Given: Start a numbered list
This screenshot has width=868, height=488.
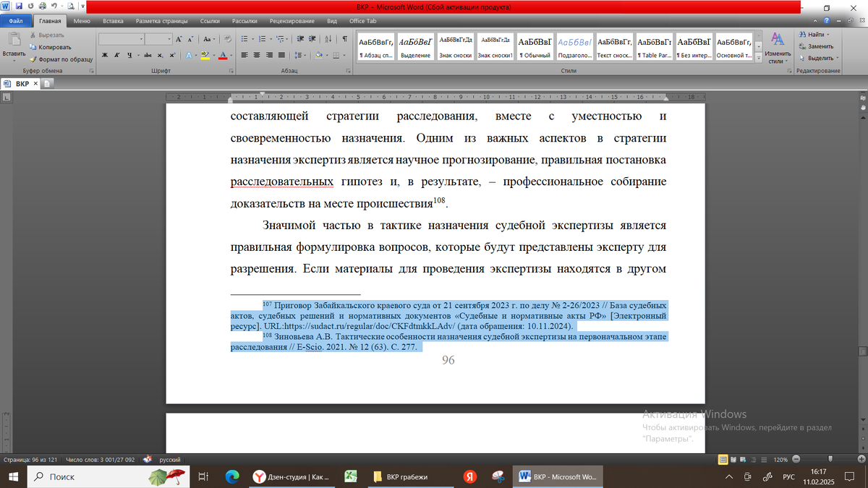Looking at the screenshot, I should pyautogui.click(x=264, y=39).
